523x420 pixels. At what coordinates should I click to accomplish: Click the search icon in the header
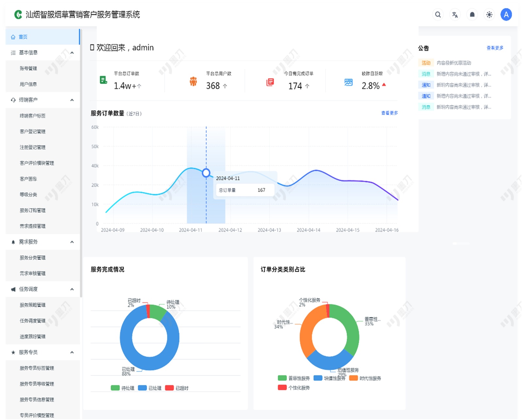[x=438, y=15]
